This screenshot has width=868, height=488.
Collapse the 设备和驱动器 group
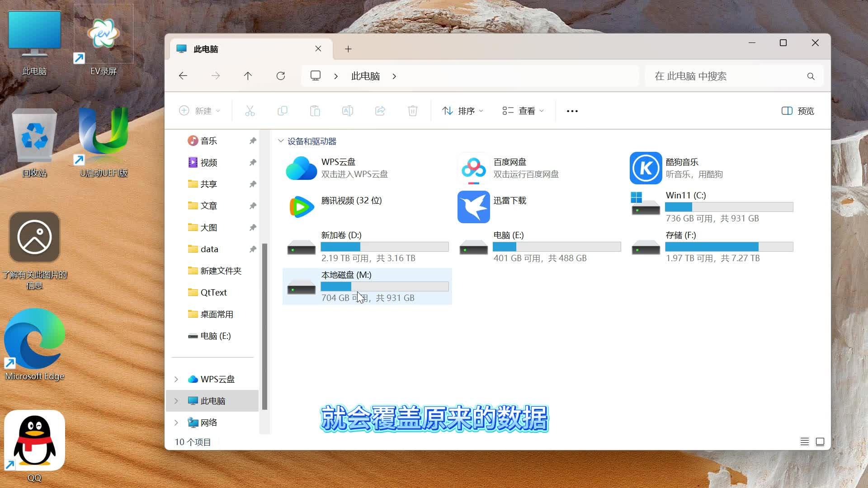coord(281,141)
